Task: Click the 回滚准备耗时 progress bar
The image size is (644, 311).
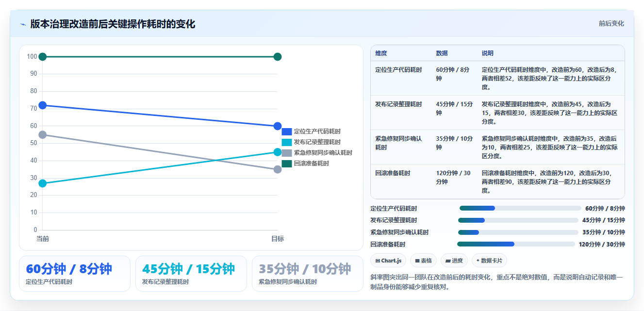Action: click(516, 244)
